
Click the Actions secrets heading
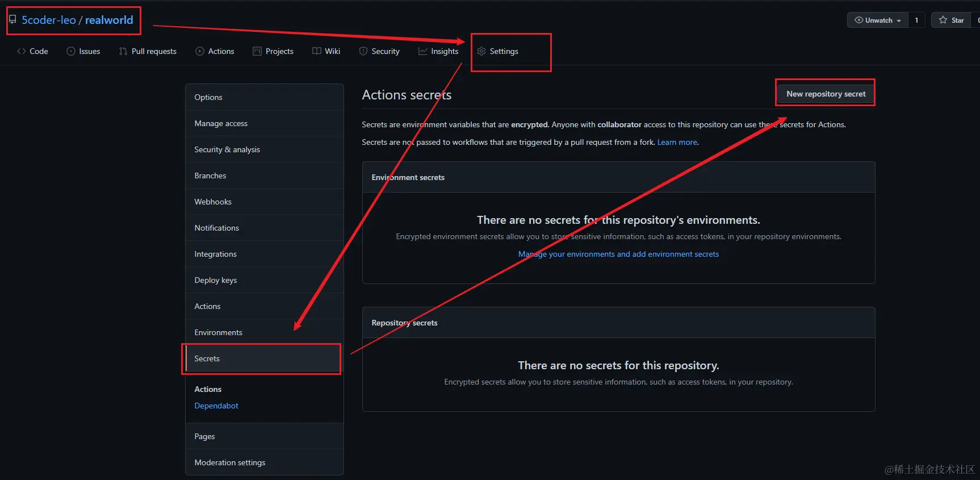(407, 95)
